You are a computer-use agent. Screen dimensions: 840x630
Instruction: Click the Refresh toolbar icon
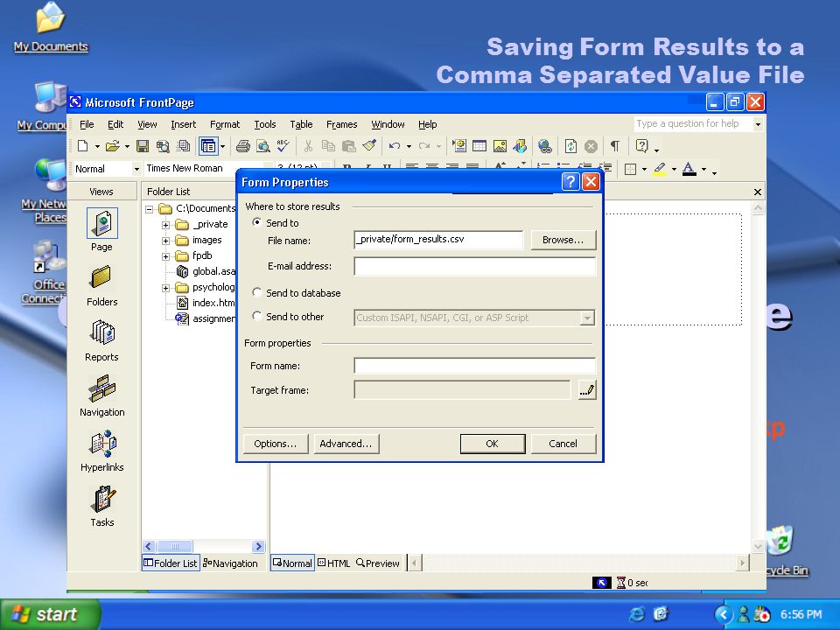click(570, 146)
